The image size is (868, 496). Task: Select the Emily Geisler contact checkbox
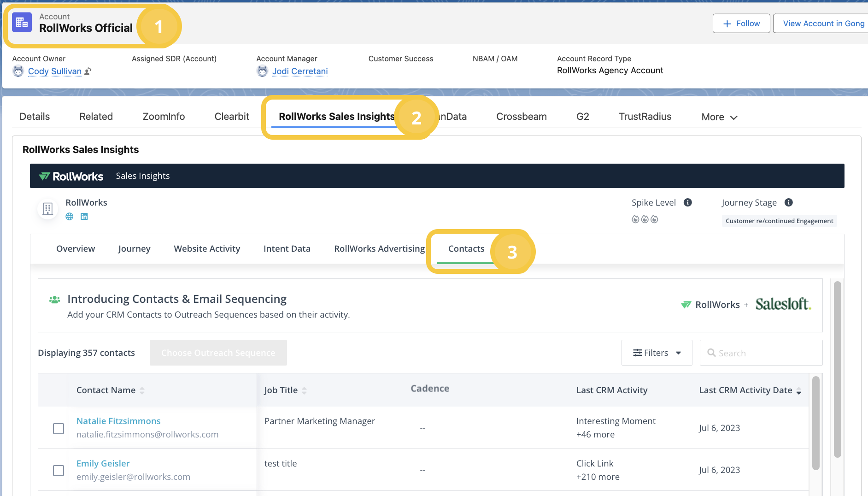click(x=59, y=471)
